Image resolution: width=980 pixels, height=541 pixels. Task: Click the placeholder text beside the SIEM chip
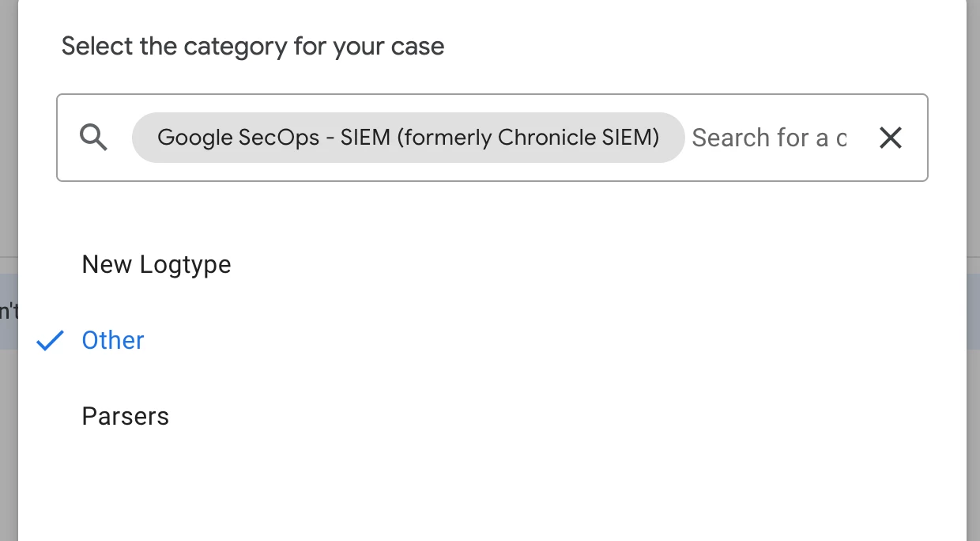coord(769,138)
